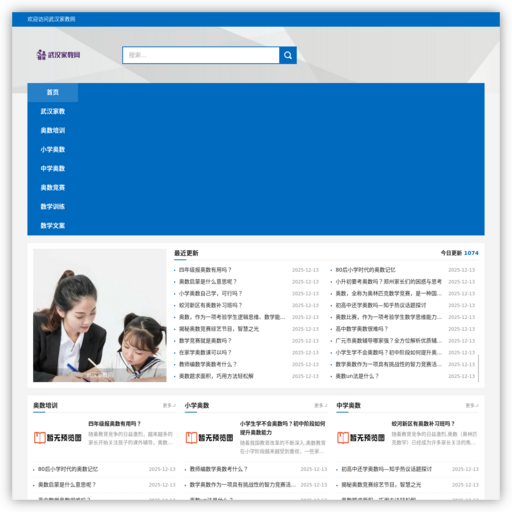Click 更多 in the 小学奥数 section
Screen dimensions: 512x512
click(321, 405)
